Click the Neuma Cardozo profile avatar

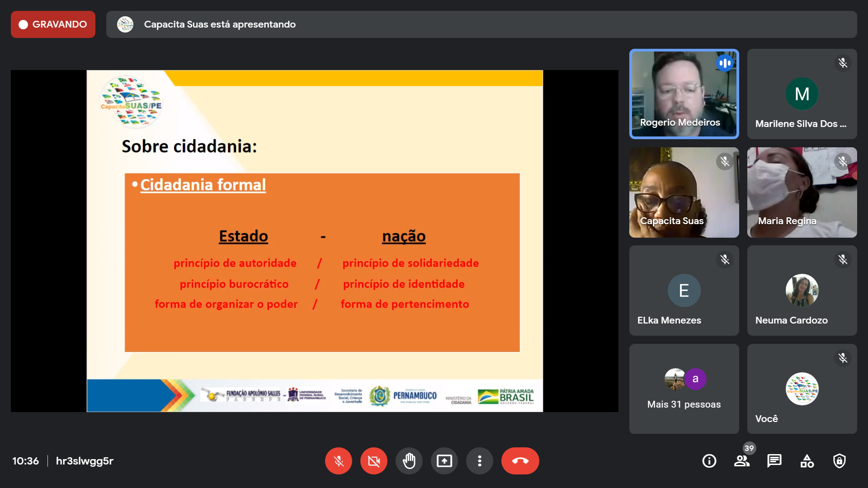tap(802, 290)
